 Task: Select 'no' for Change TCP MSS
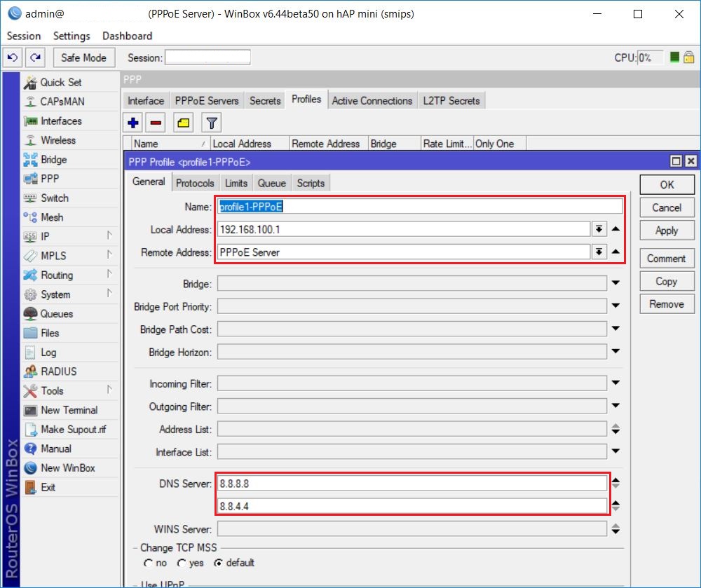149,563
